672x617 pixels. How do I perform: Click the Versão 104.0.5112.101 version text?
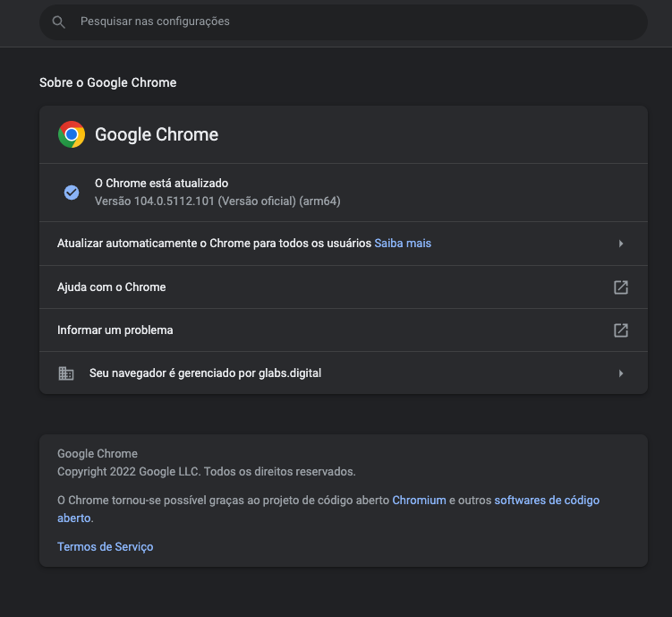click(x=217, y=201)
